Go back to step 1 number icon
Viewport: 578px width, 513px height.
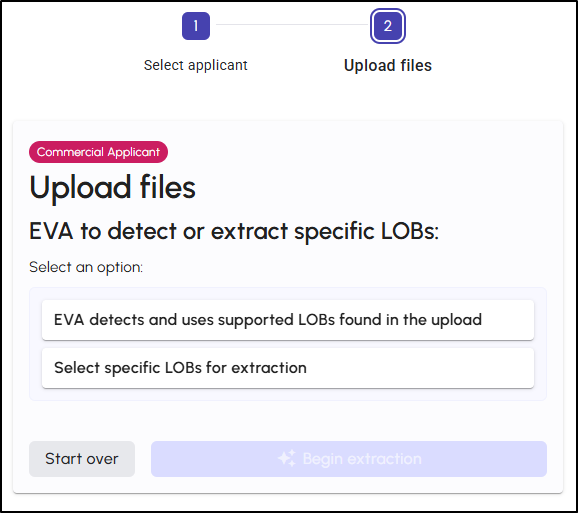click(x=196, y=26)
